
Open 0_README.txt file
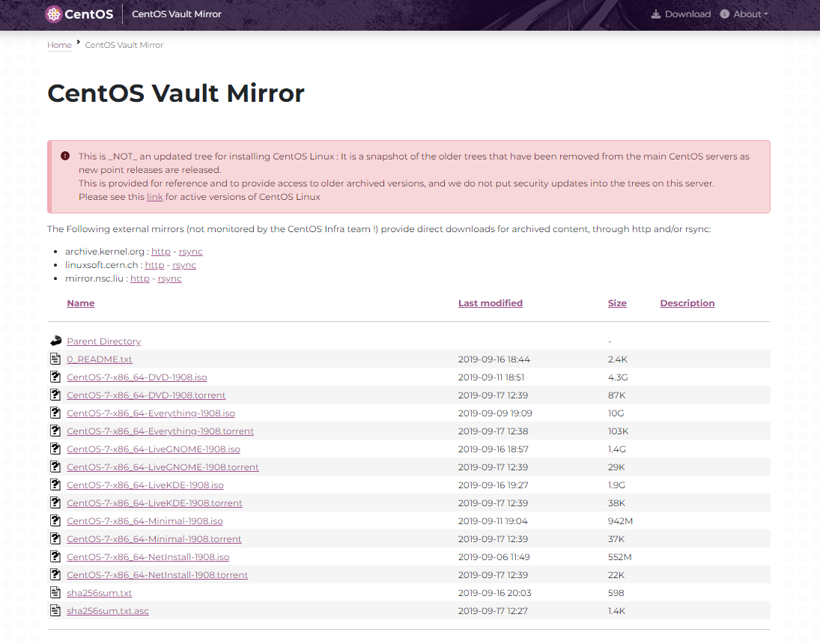coord(100,359)
